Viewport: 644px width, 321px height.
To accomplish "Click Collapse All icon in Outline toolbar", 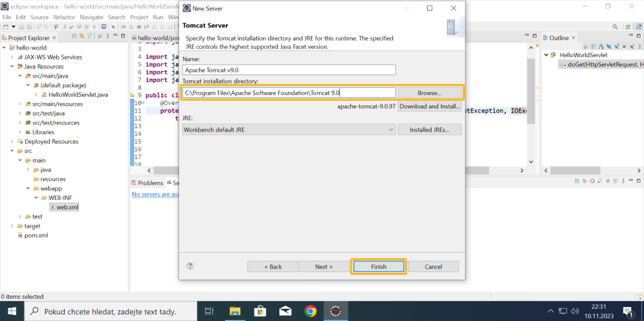I will 593,47.
